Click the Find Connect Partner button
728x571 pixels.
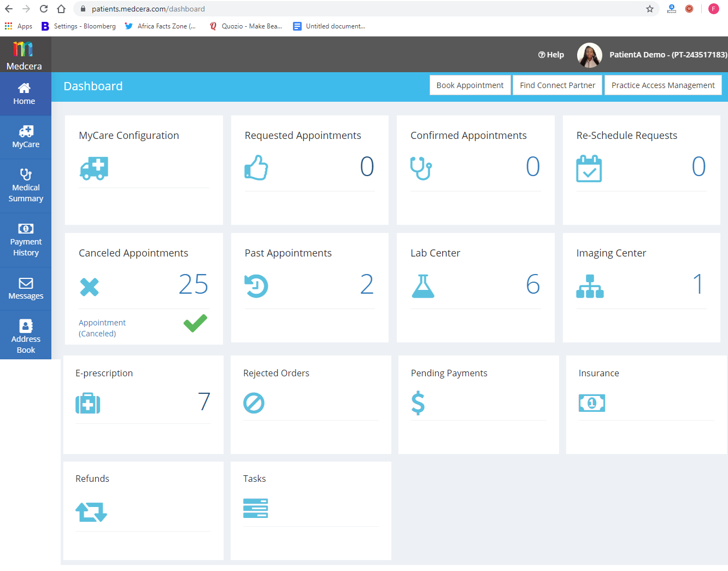(x=557, y=85)
